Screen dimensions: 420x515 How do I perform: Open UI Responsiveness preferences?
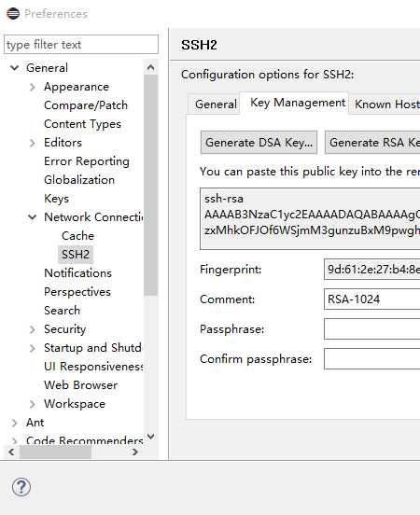point(94,367)
